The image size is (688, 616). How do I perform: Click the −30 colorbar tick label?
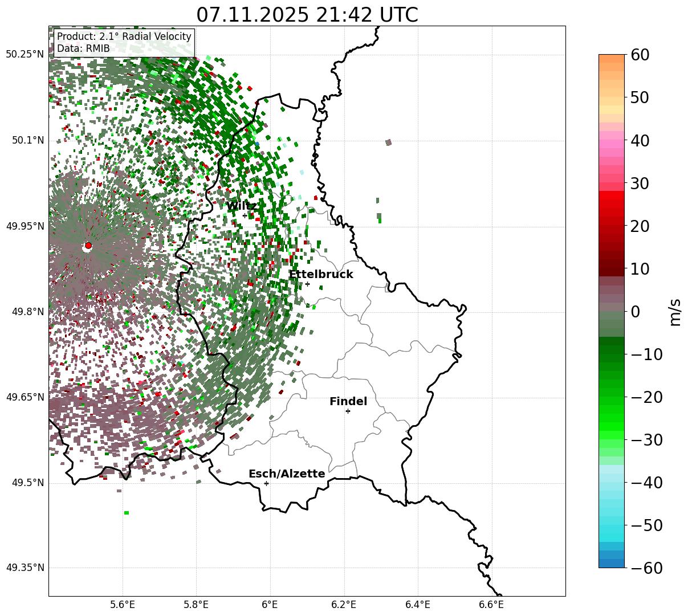647,439
